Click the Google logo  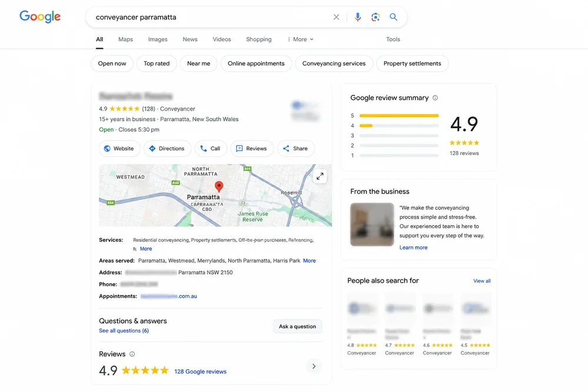pos(40,16)
